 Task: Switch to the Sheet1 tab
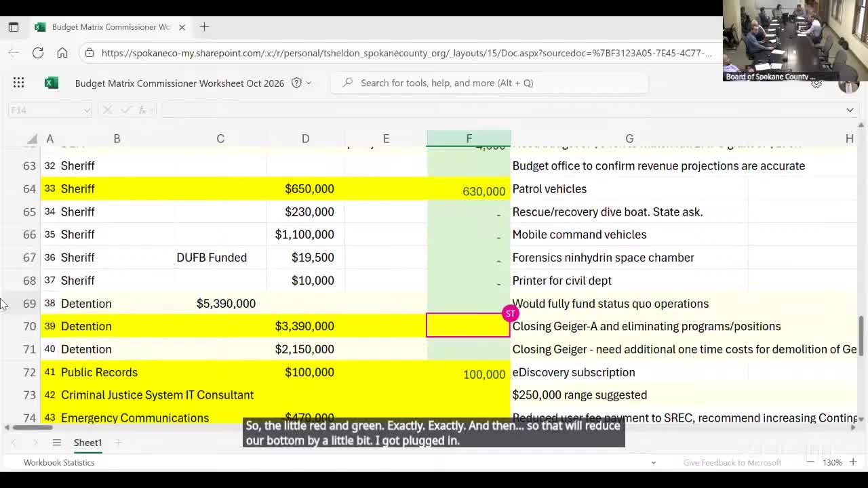87,443
